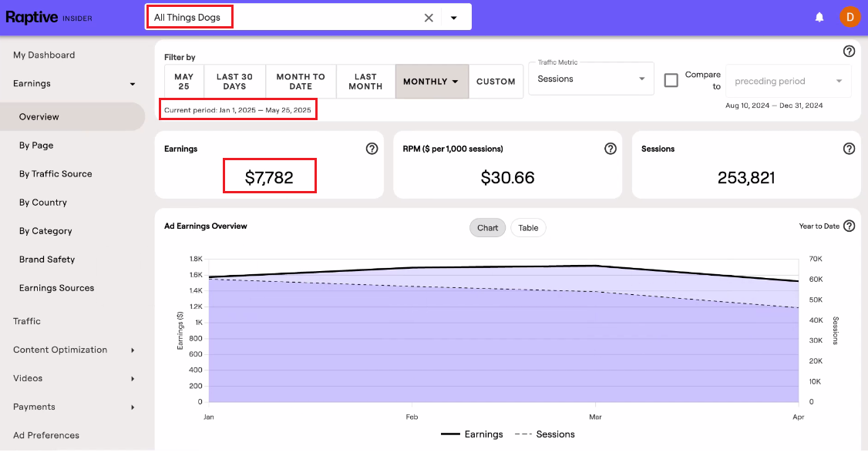Select the Month to Date filter
This screenshot has width=868, height=459.
(x=301, y=82)
